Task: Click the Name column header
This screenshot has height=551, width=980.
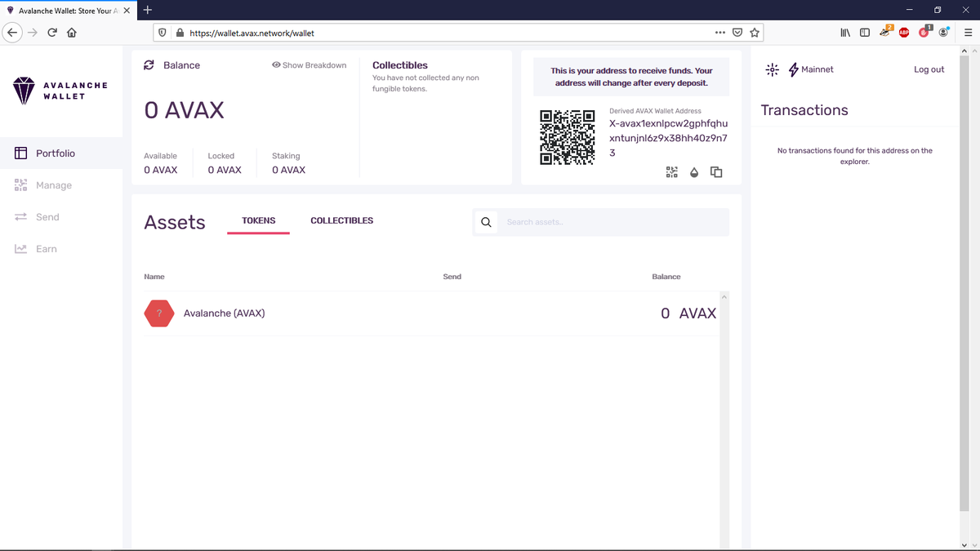Action: click(154, 277)
